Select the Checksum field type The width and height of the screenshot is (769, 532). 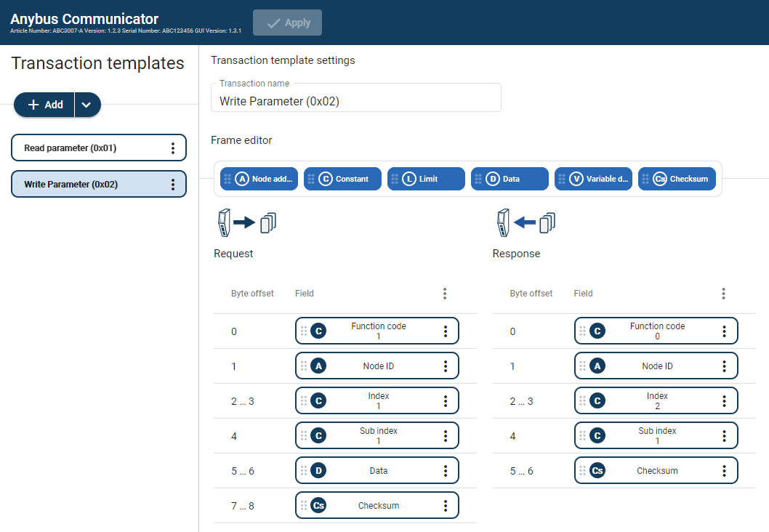click(677, 178)
